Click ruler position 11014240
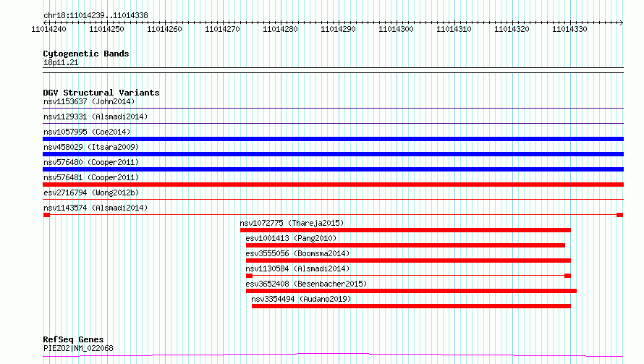This screenshot has height=364, width=644. [49, 29]
